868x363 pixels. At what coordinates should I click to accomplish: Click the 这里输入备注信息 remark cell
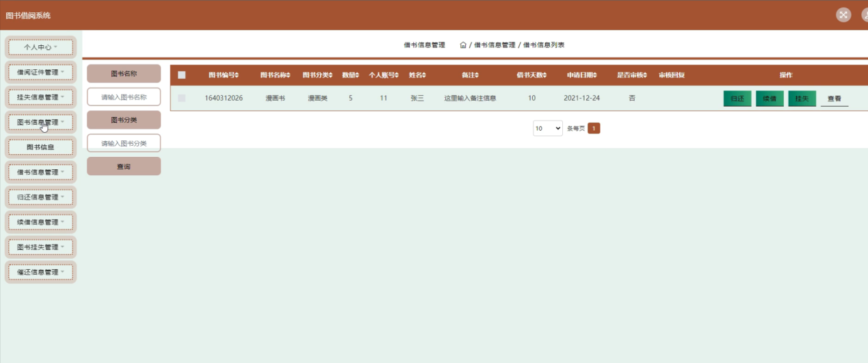(x=470, y=99)
